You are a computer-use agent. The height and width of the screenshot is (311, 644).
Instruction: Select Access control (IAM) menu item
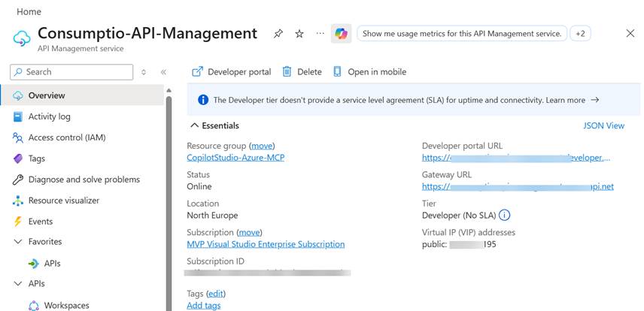point(66,137)
